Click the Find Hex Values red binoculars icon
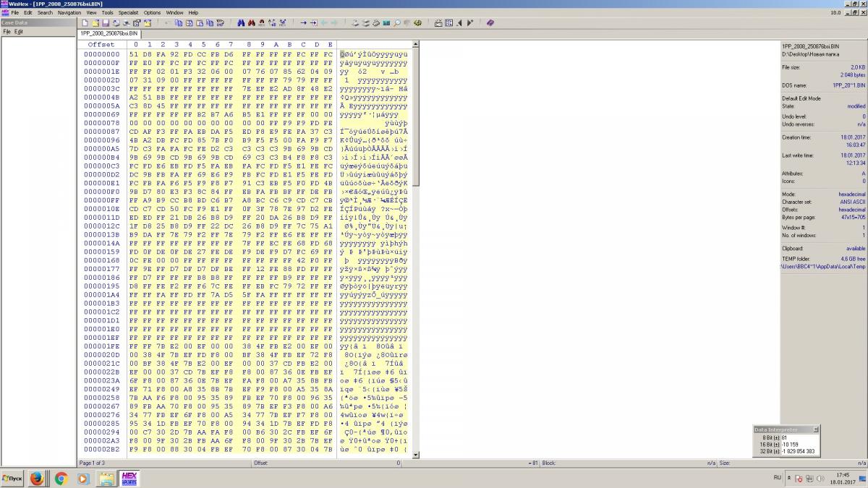This screenshot has height=488, width=868. point(251,23)
